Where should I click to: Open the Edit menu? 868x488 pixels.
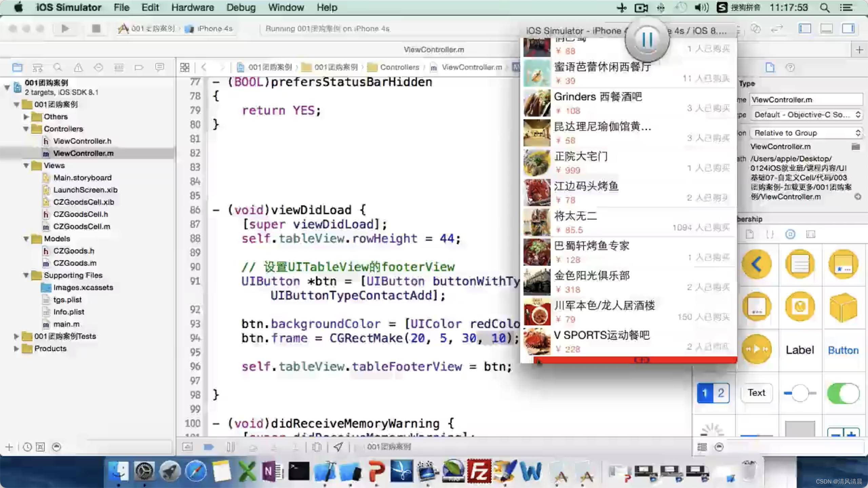tap(150, 7)
